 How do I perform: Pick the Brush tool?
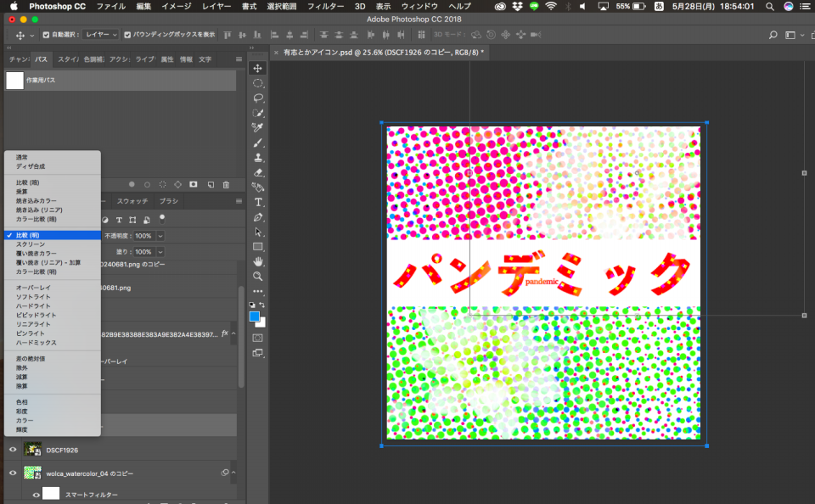(258, 143)
